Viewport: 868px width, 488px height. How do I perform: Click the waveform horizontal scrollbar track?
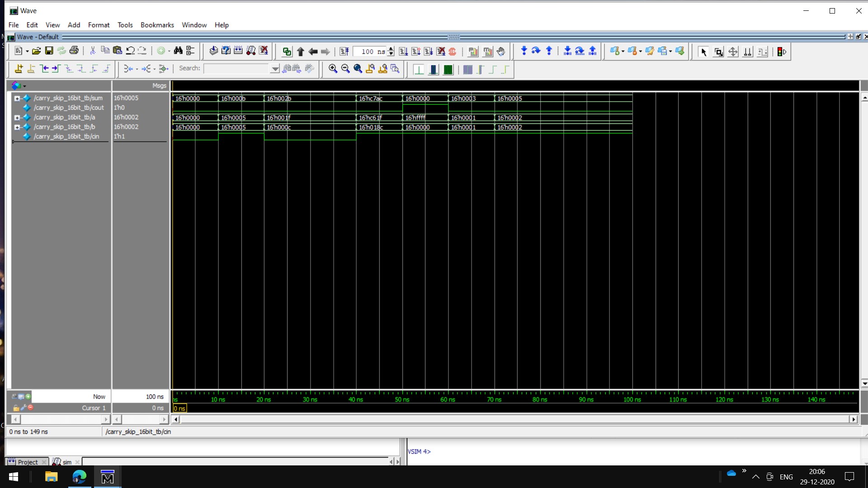tap(514, 419)
